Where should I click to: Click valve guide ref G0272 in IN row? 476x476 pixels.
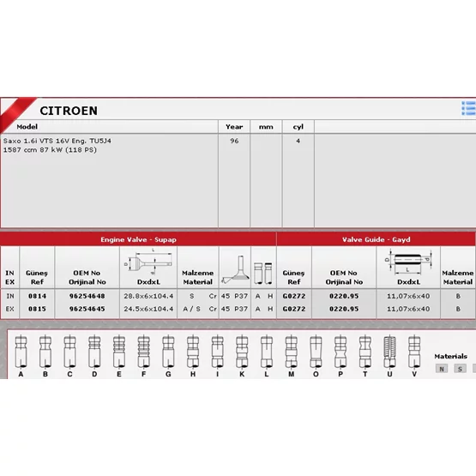pyautogui.click(x=294, y=296)
